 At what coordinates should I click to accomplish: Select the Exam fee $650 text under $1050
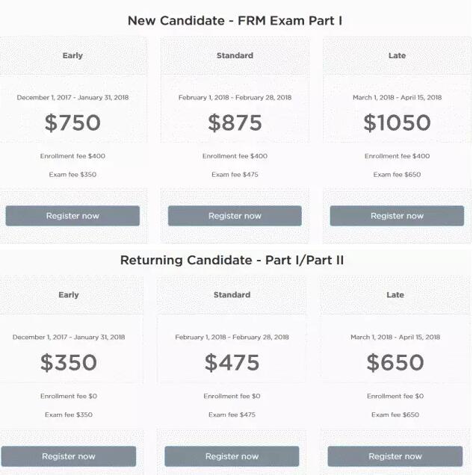pos(397,175)
